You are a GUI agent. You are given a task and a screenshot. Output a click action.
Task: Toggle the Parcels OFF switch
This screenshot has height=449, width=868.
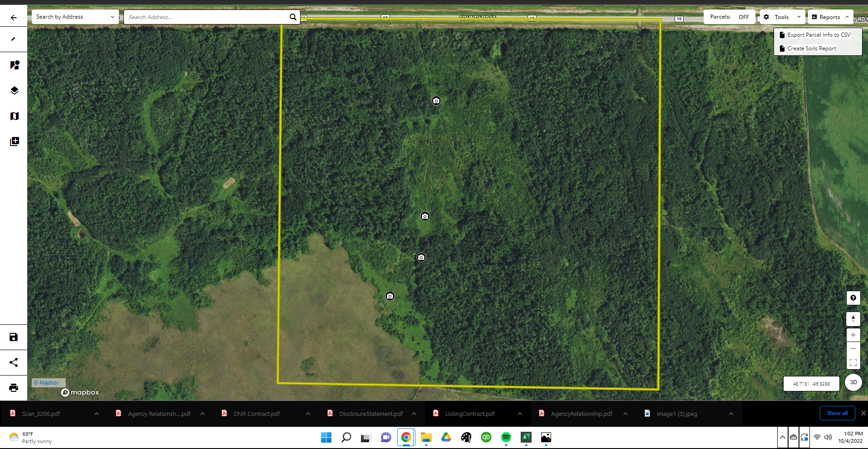743,17
